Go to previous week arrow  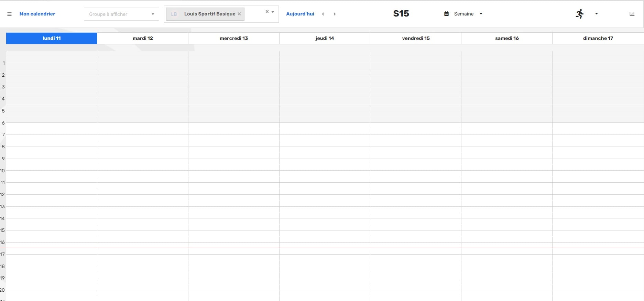point(323,14)
